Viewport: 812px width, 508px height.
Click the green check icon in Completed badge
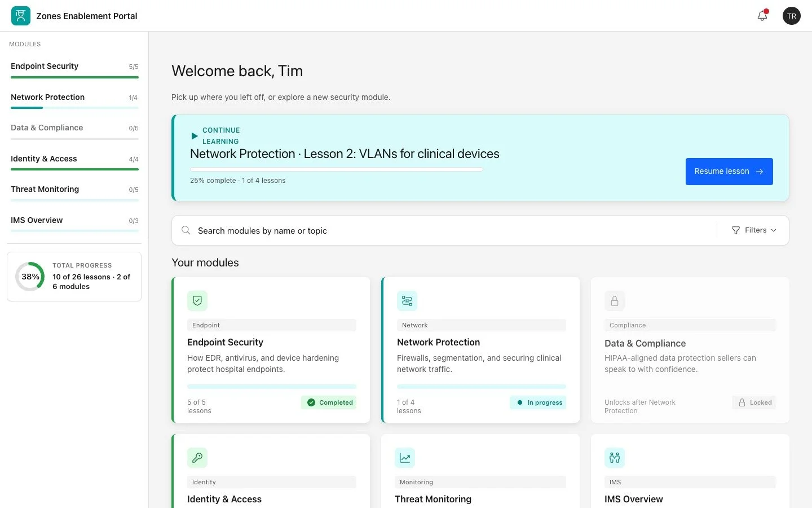coord(311,402)
